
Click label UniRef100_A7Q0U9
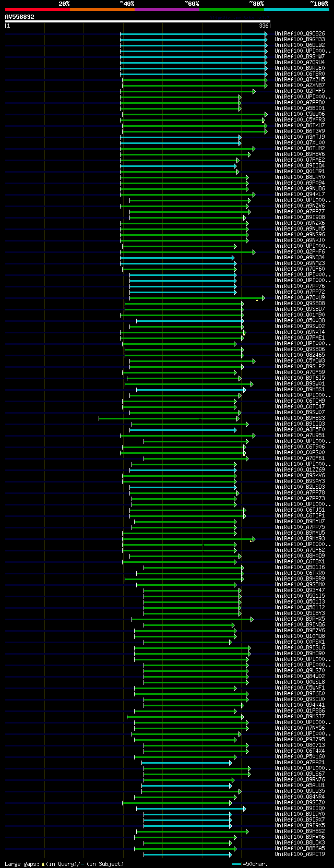pyautogui.click(x=300, y=298)
